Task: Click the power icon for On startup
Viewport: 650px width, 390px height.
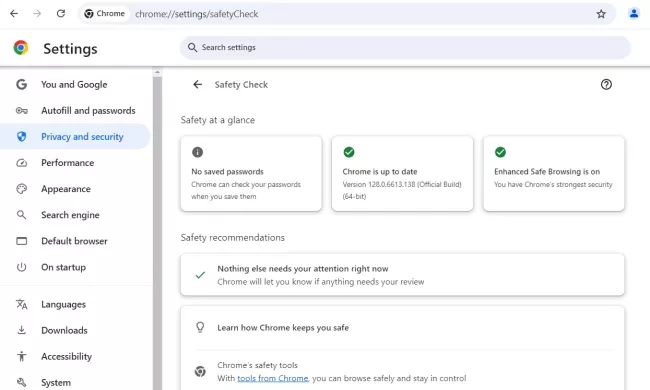Action: pos(22,267)
